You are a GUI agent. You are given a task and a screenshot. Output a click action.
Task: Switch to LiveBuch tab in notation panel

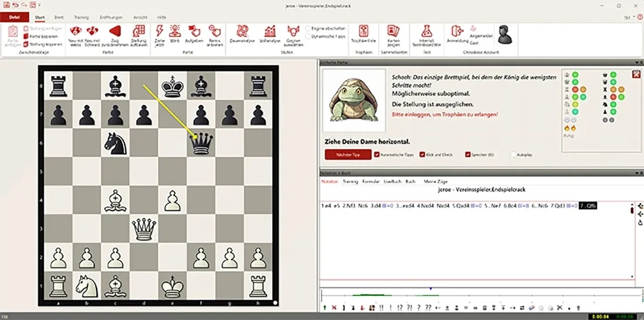tap(392, 181)
